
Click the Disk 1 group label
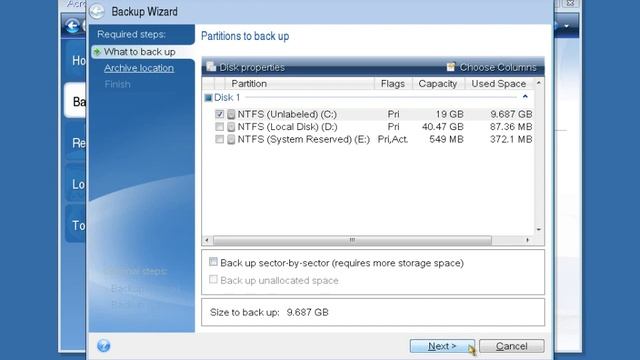click(227, 98)
